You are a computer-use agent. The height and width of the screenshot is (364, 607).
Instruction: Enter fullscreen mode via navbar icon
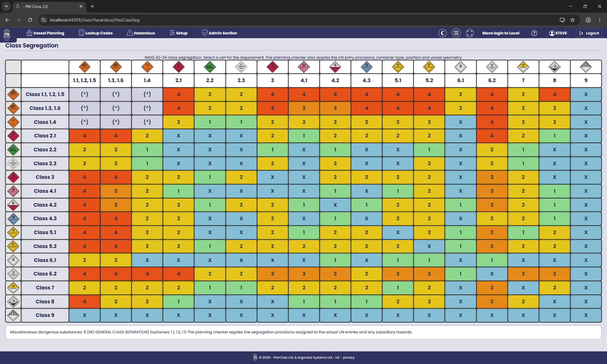click(470, 33)
